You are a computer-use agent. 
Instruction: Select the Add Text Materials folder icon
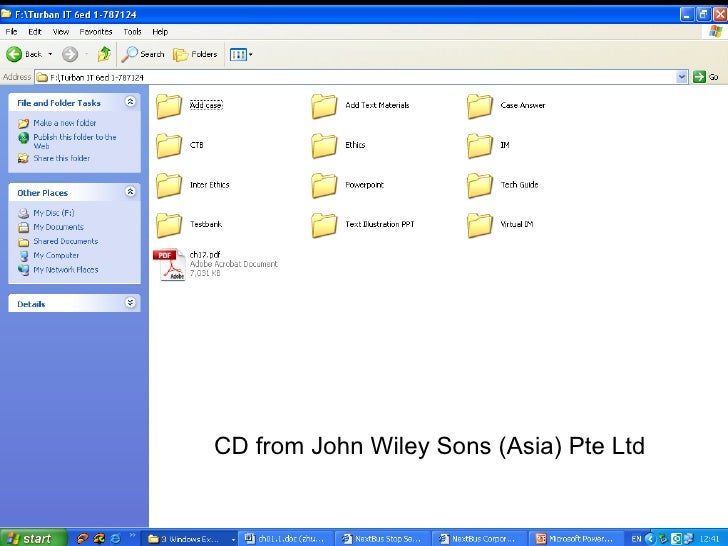(324, 106)
